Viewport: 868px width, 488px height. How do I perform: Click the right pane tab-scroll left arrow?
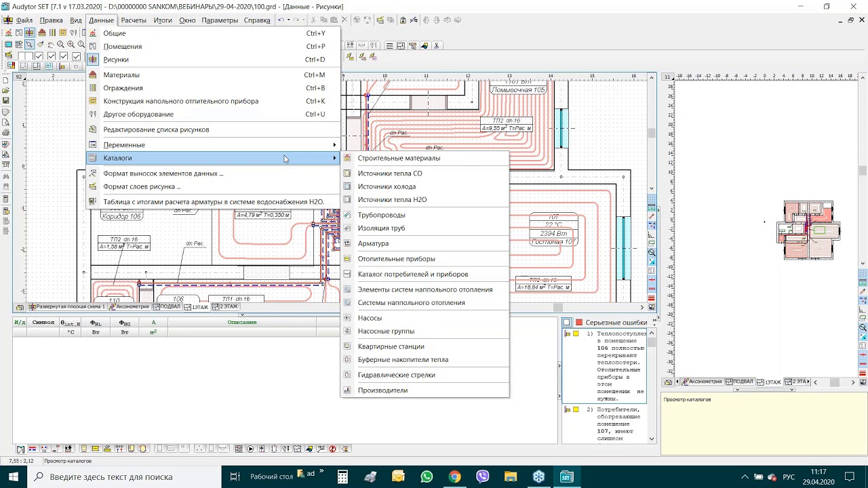[677, 382]
